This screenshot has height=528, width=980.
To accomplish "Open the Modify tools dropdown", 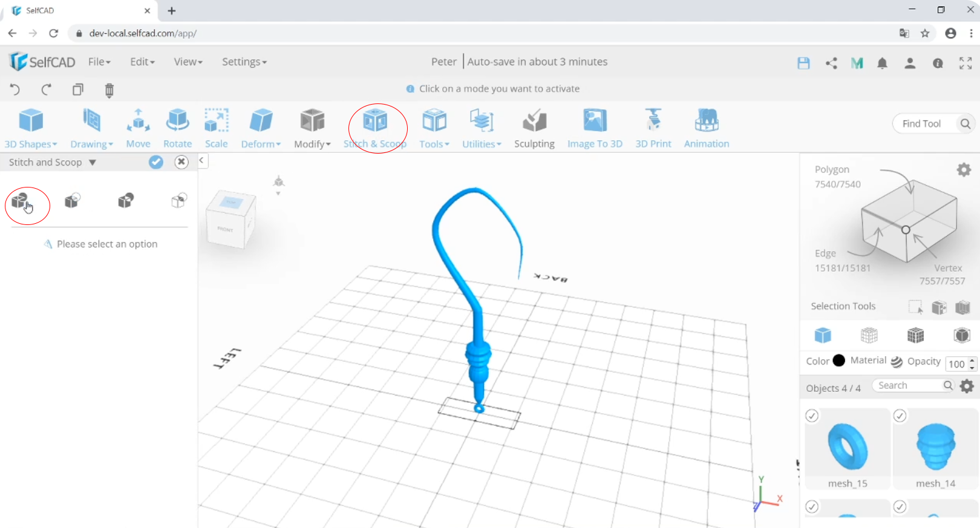I will coord(312,128).
